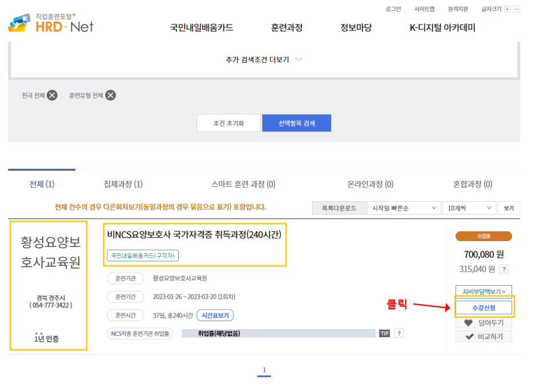Click the HRD-Net logo
This screenshot has height=392, width=535.
point(50,23)
